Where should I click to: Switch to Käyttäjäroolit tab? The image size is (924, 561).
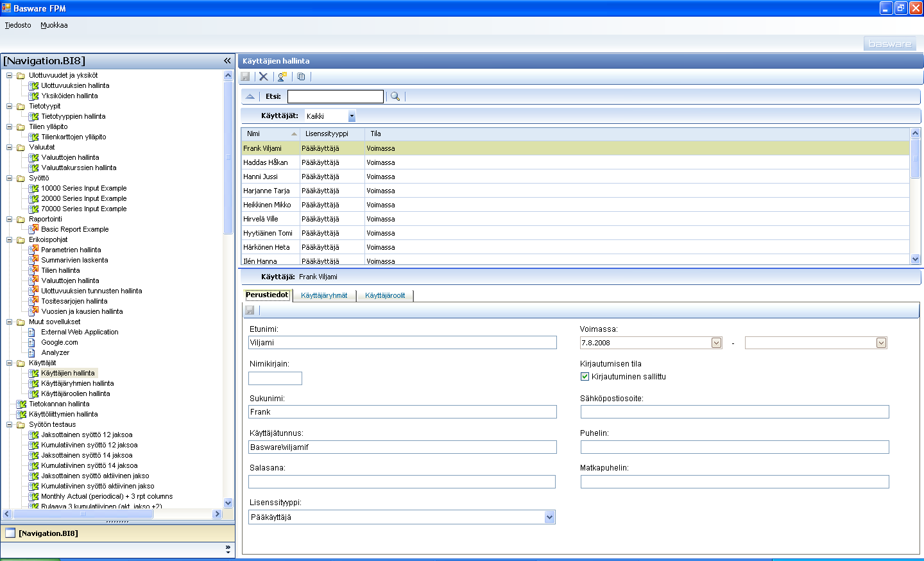coord(385,295)
